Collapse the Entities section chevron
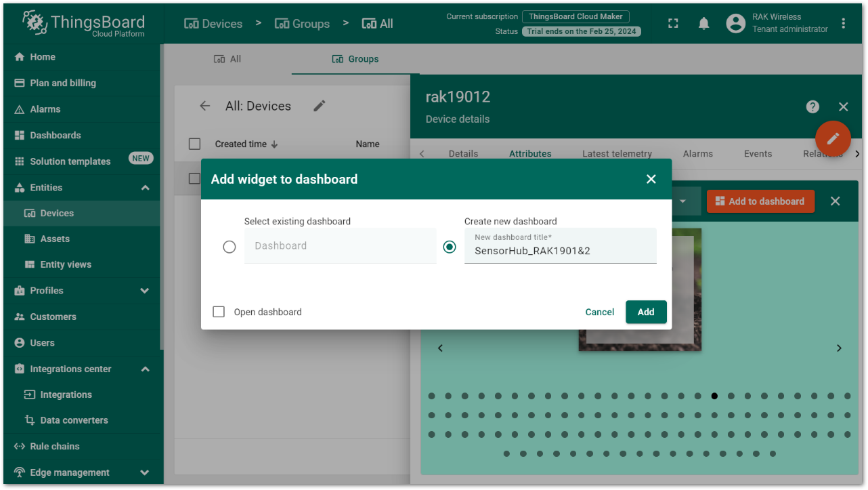This screenshot has height=490, width=868. [x=145, y=188]
